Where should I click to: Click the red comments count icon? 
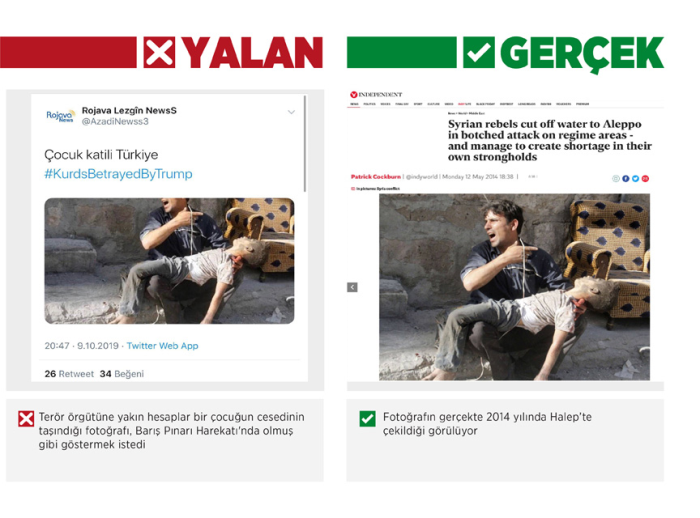pyautogui.click(x=646, y=179)
